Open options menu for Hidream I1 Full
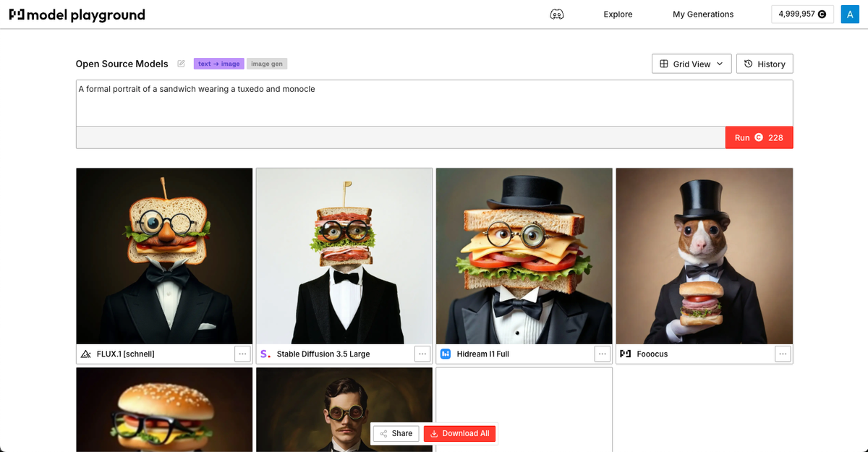Image resolution: width=868 pixels, height=452 pixels. [603, 354]
